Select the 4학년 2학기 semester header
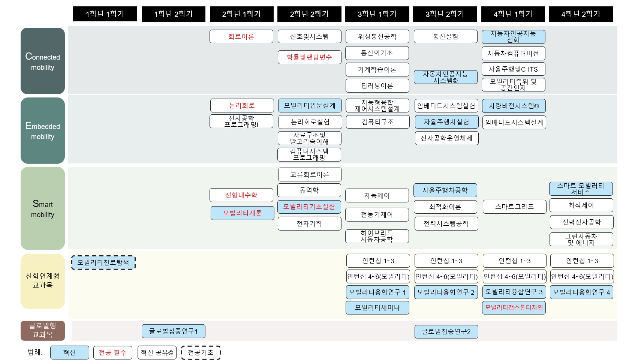 (x=581, y=14)
